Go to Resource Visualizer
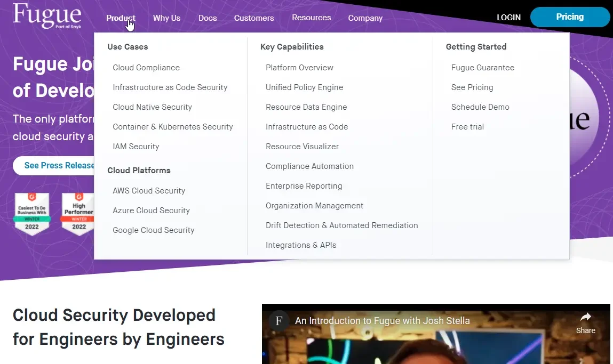Image resolution: width=613 pixels, height=364 pixels. pyautogui.click(x=302, y=147)
